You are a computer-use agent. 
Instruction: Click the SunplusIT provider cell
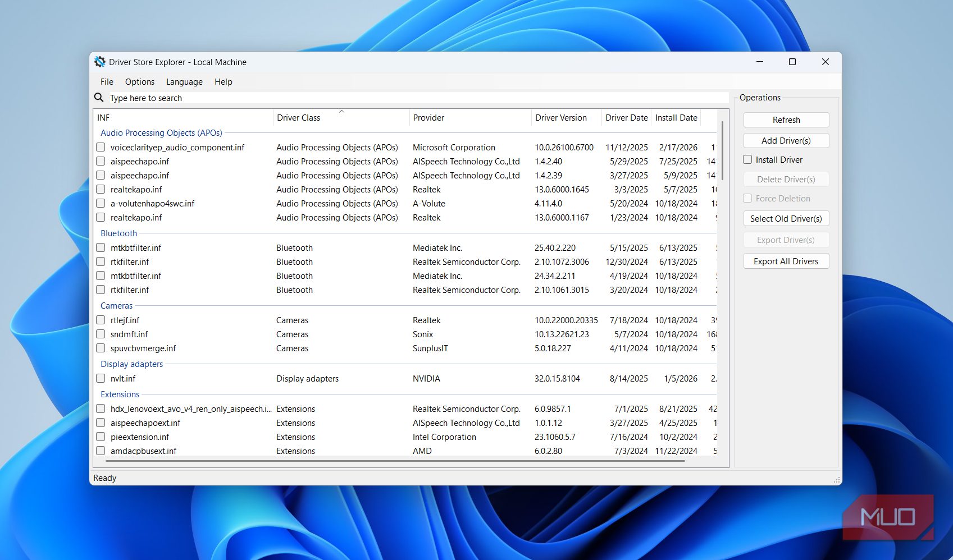430,348
